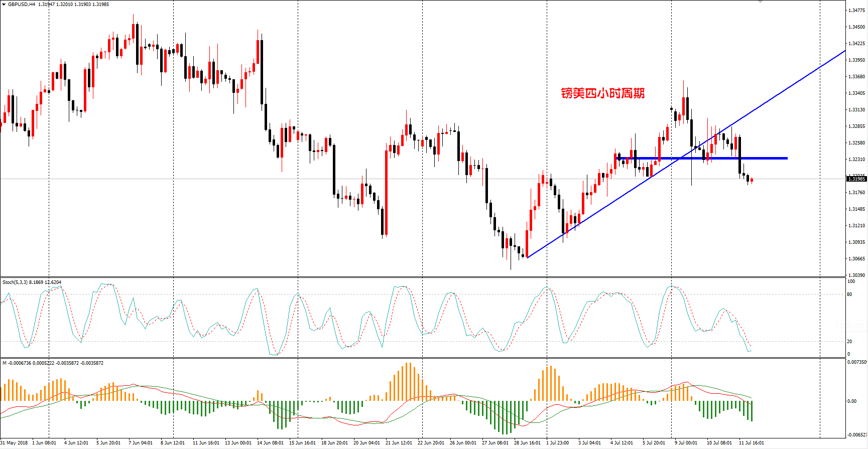Select the red Chinese annotation text on chart
This screenshot has width=868, height=449.
602,93
